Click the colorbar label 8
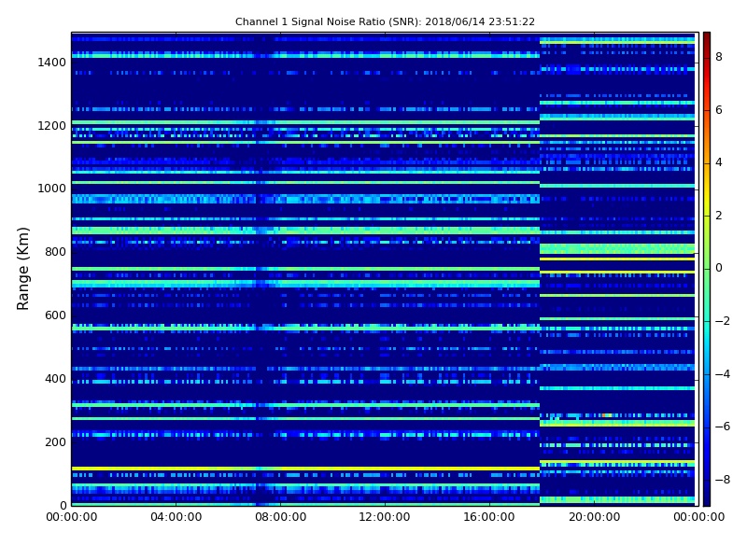This screenshot has width=747, height=560. tap(719, 57)
